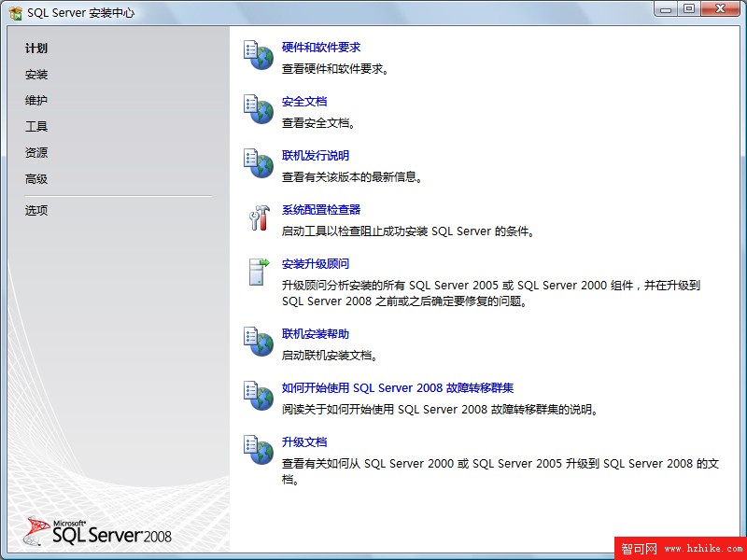Click the description 查看安全文档。
The height and width of the screenshot is (560, 747).
(x=319, y=123)
